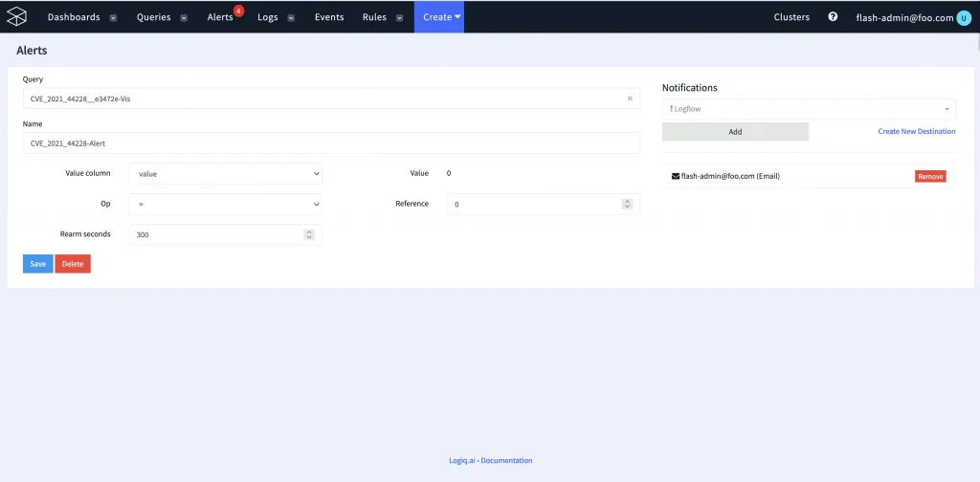Open the Create menu
Image resolution: width=980 pixels, height=482 pixels.
[x=438, y=17]
